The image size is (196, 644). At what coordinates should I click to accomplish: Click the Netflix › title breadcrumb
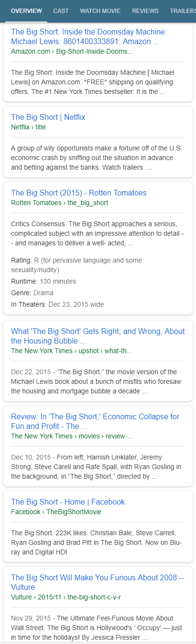(29, 127)
